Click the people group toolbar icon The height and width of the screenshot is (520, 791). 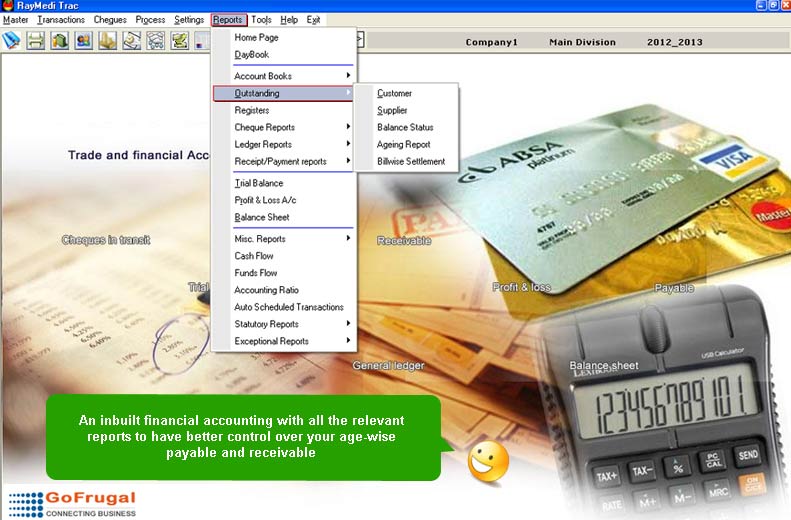[x=84, y=40]
